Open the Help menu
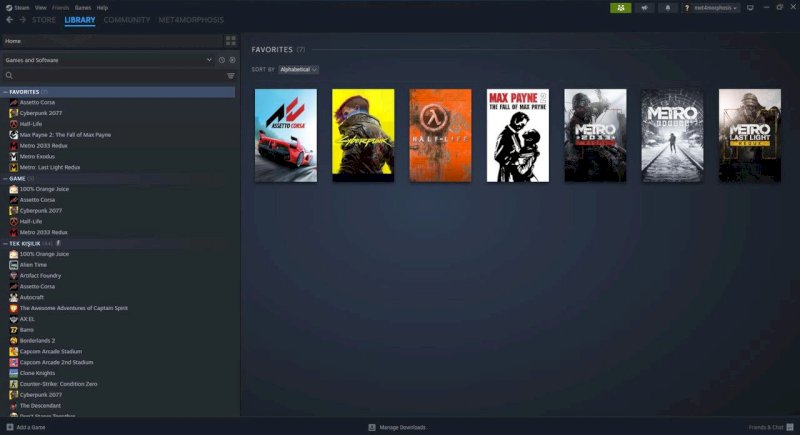Screen dimensions: 800x435 pos(102,8)
